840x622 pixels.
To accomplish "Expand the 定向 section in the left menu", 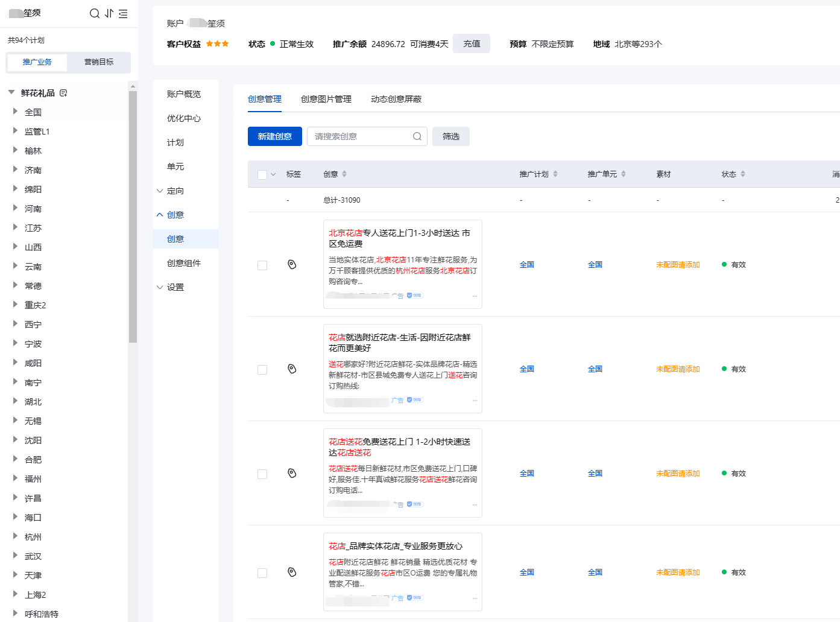I will pos(160,191).
